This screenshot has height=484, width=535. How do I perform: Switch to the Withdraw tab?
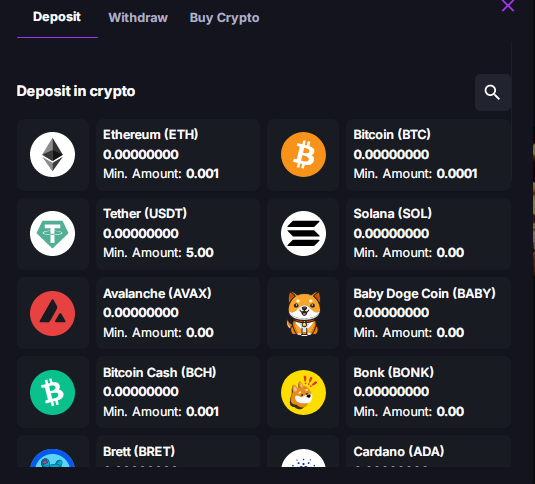point(138,18)
